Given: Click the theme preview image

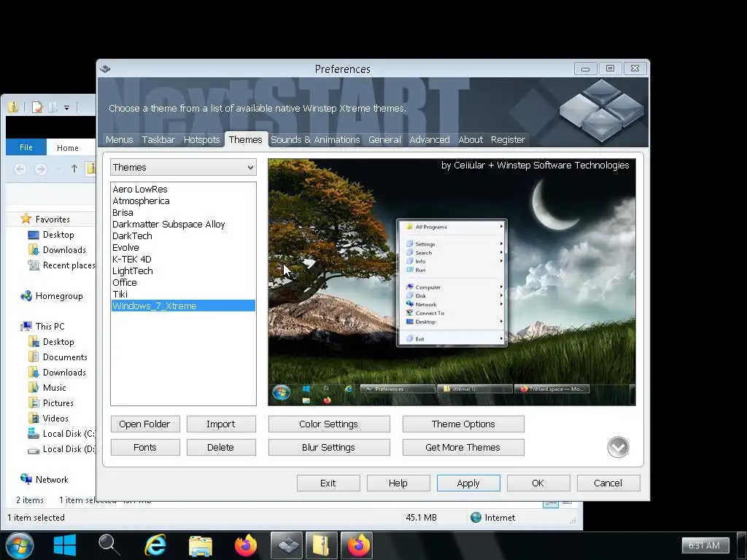Looking at the screenshot, I should [x=452, y=282].
